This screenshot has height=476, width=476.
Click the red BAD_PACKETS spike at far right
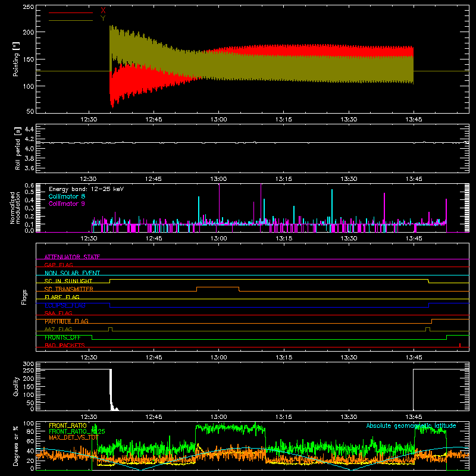pos(460,345)
